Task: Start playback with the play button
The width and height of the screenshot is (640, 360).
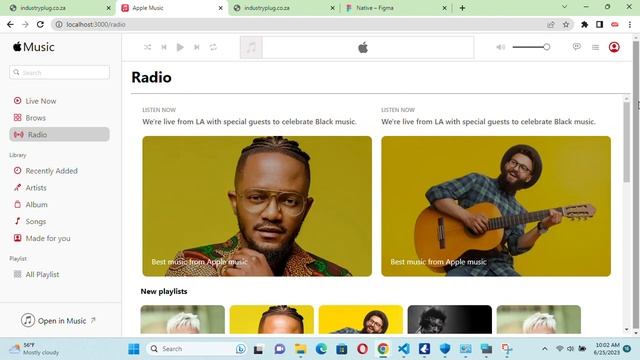Action: click(x=180, y=47)
